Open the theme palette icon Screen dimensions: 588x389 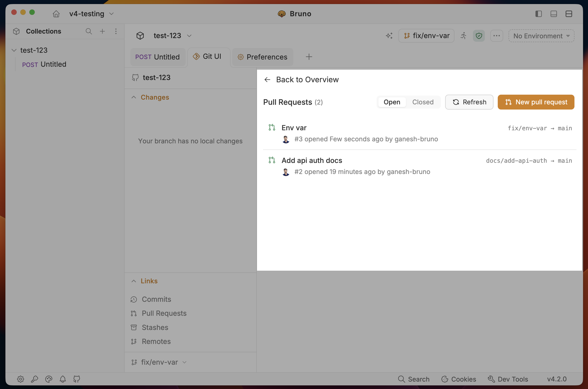click(x=49, y=379)
